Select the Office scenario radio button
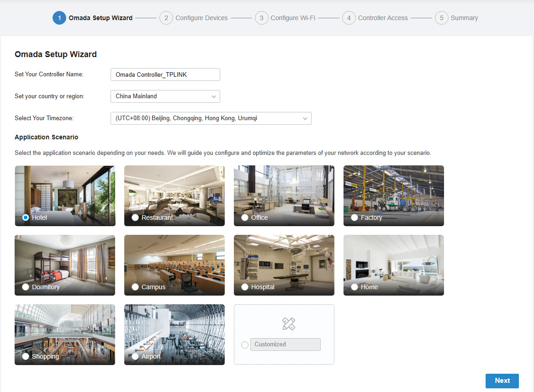The image size is (534, 392). click(x=245, y=217)
